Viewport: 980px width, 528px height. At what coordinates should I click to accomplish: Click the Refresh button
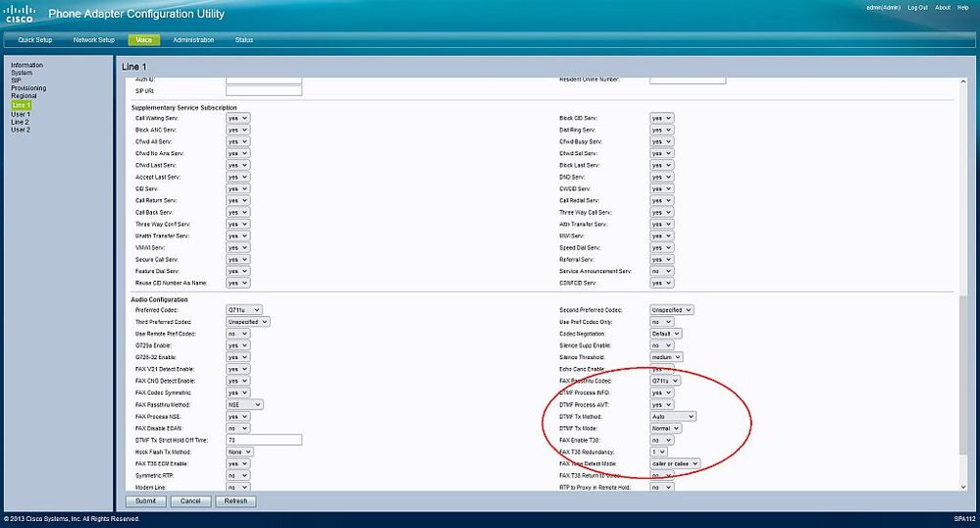235,501
